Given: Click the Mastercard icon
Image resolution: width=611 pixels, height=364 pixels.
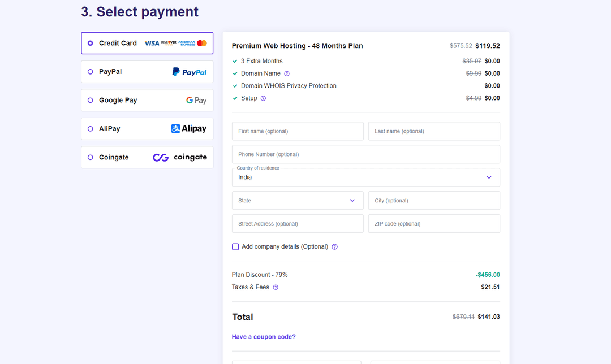Looking at the screenshot, I should tap(202, 43).
